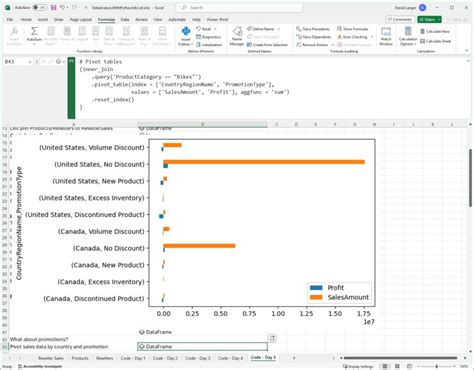Click Calculate Now

point(435,31)
